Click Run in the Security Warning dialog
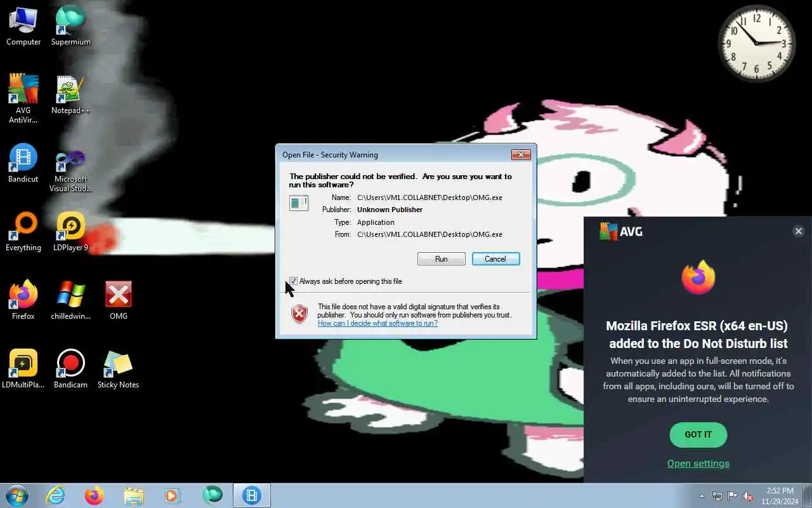Image resolution: width=812 pixels, height=508 pixels. [442, 259]
